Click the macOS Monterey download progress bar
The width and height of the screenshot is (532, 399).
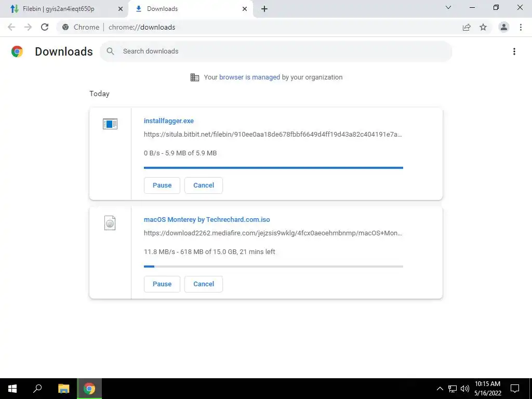pyautogui.click(x=273, y=267)
